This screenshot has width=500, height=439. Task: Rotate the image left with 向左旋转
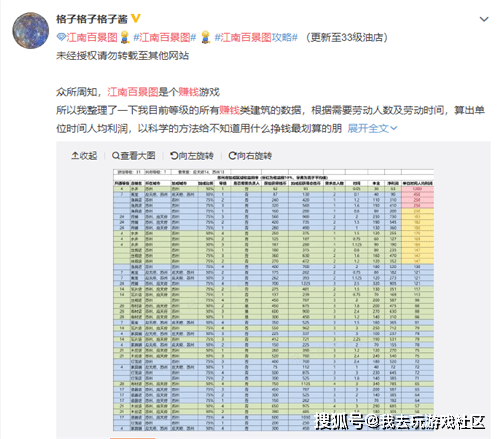[x=192, y=156]
